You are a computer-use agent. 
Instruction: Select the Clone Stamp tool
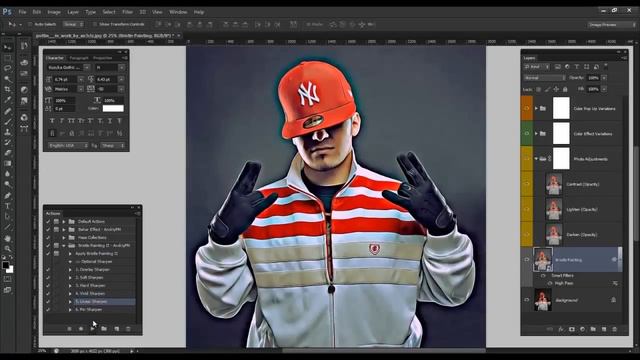point(7,132)
